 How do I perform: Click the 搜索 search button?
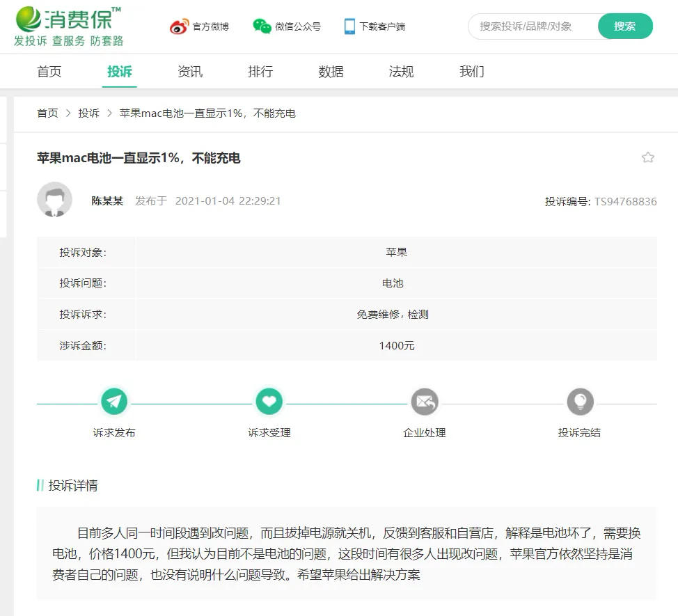[x=624, y=26]
